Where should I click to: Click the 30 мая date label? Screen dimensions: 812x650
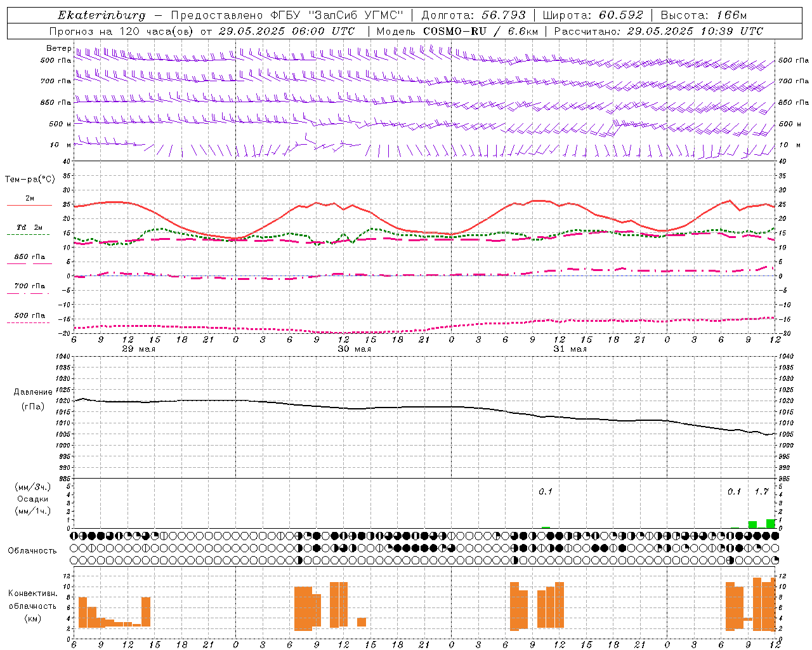coord(354,349)
